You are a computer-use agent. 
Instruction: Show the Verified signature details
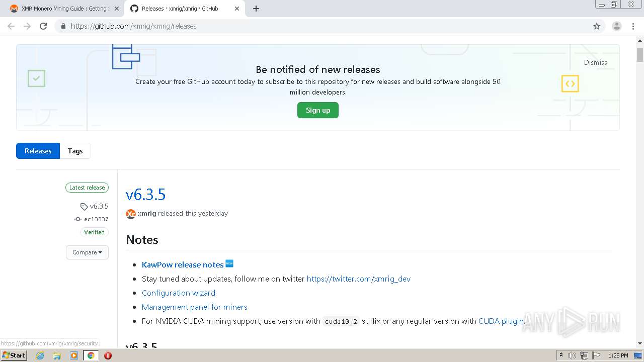point(94,232)
